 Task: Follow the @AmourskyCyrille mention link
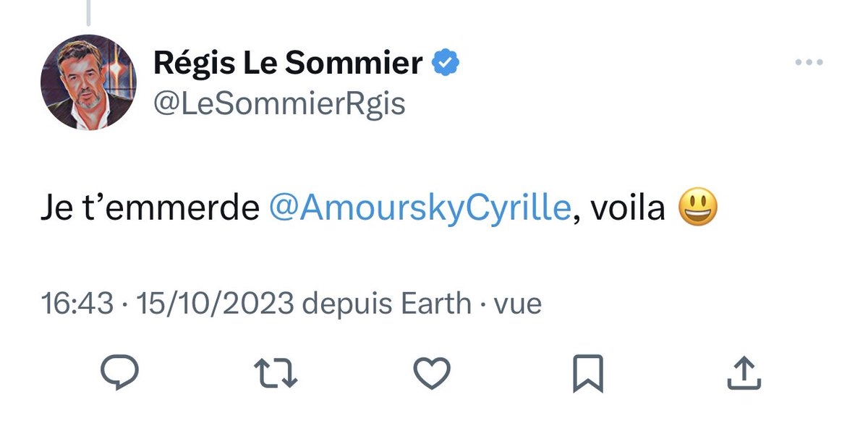tap(420, 210)
